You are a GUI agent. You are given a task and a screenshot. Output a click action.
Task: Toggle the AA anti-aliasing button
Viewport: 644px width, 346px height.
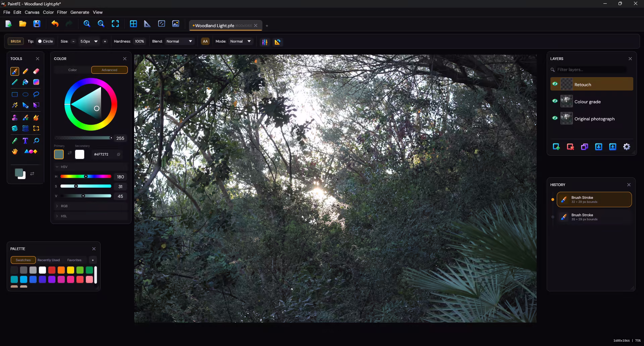click(205, 42)
